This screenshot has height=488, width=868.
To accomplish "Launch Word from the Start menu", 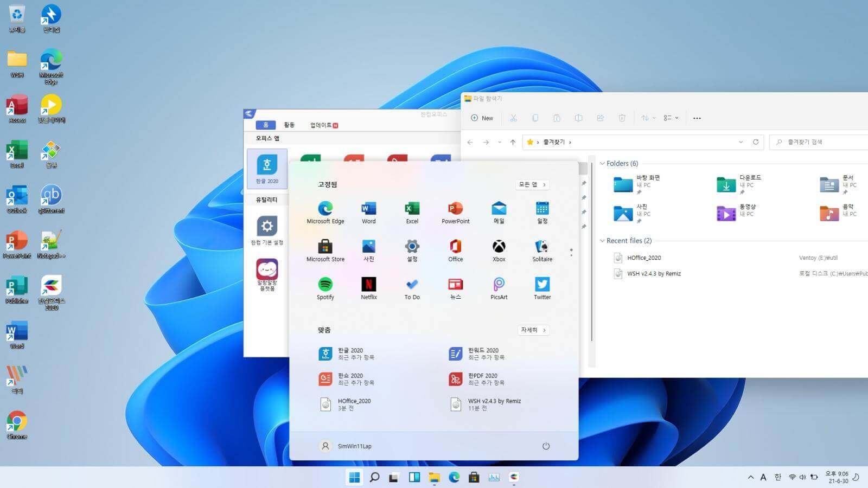I will point(368,213).
